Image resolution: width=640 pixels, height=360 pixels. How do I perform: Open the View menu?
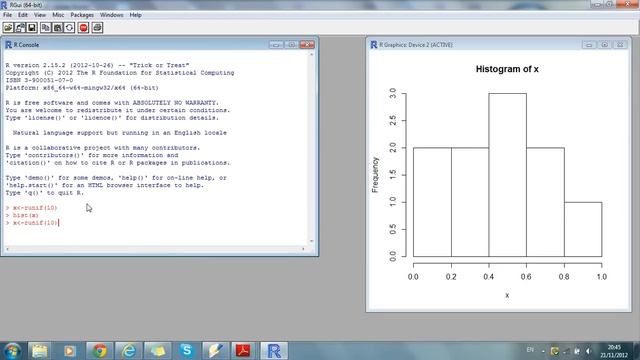pyautogui.click(x=40, y=15)
